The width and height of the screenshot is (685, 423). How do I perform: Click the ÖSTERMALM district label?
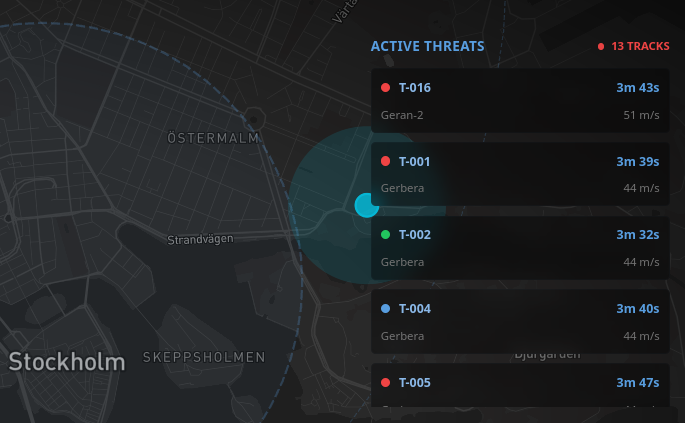tap(213, 138)
